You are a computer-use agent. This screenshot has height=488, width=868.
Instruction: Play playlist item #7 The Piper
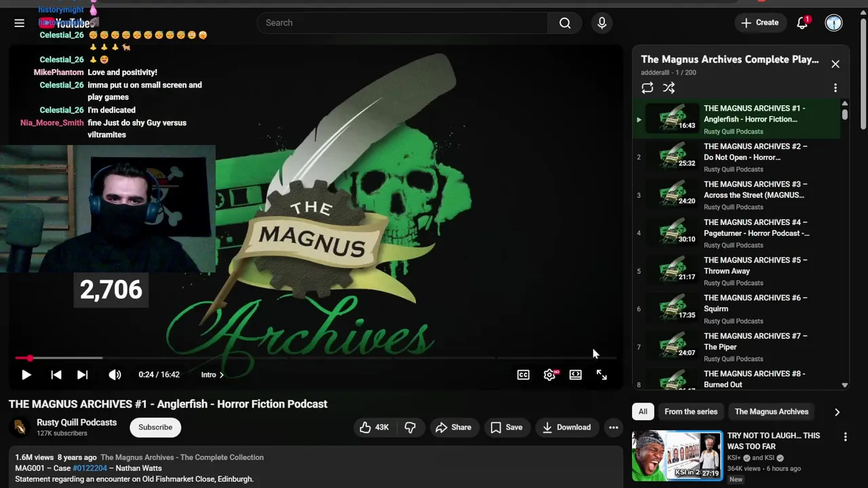(x=736, y=347)
